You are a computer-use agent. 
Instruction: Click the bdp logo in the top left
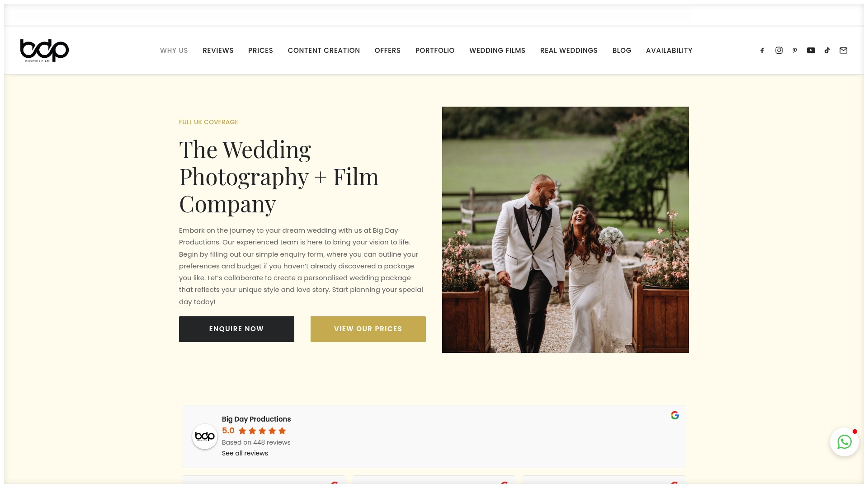(x=44, y=50)
